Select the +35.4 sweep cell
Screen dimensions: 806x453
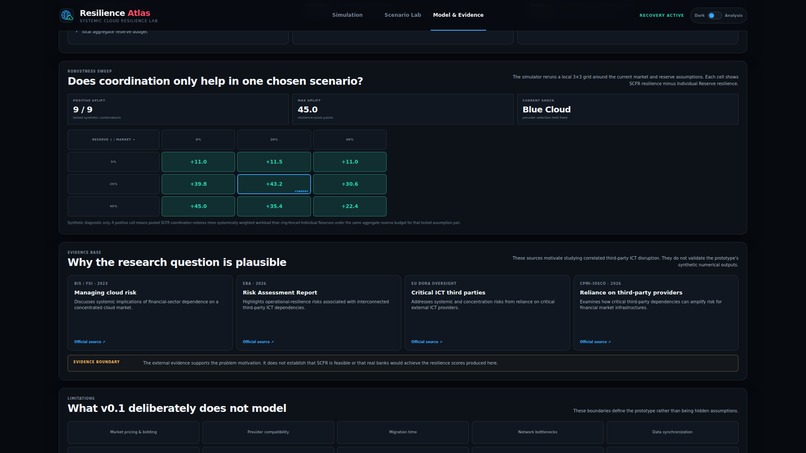pos(274,206)
